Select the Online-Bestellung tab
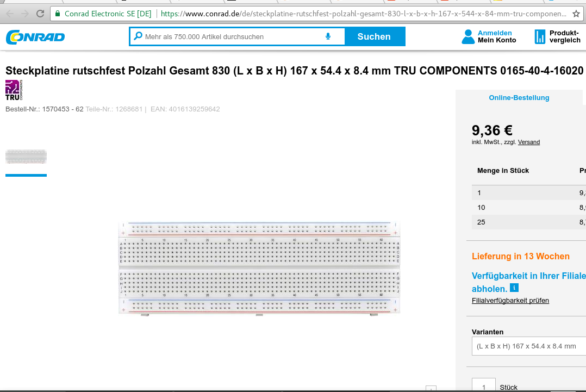This screenshot has width=586, height=392. (x=519, y=97)
